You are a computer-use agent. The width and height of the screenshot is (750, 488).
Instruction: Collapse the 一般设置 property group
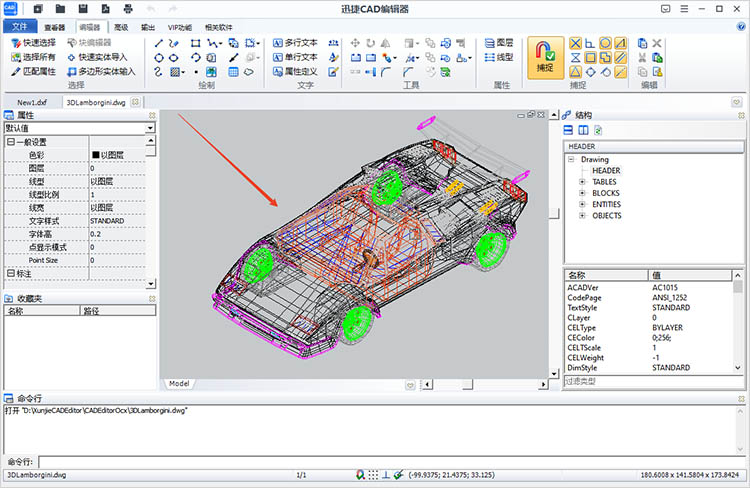[x=10, y=142]
